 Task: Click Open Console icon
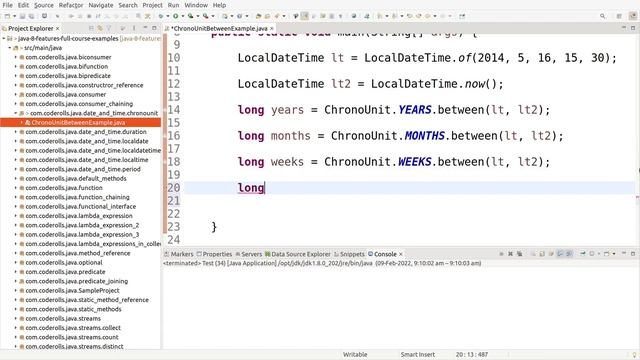(x=607, y=254)
